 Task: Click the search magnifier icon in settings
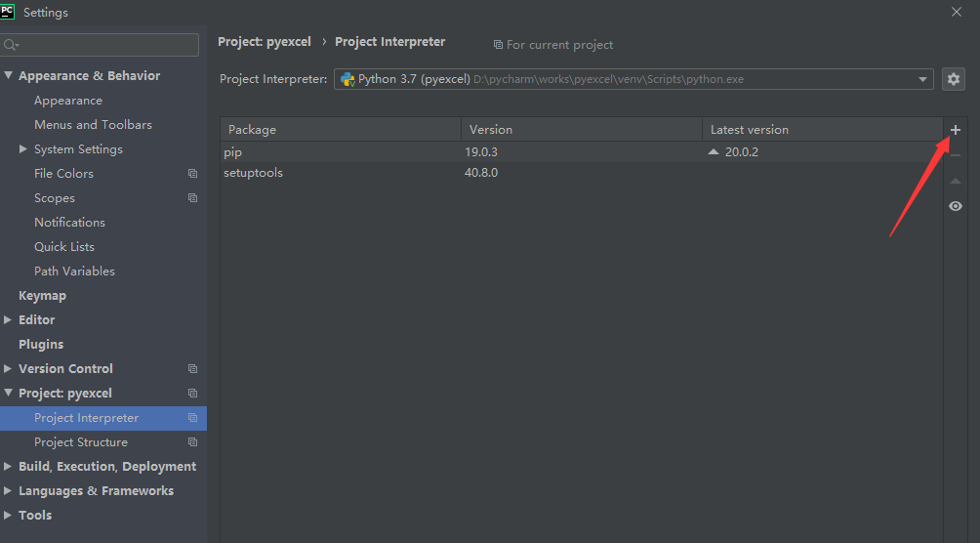[x=11, y=45]
